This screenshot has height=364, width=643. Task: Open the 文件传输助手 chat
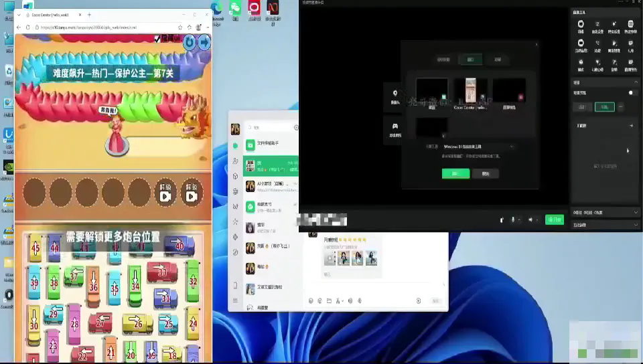(x=271, y=145)
